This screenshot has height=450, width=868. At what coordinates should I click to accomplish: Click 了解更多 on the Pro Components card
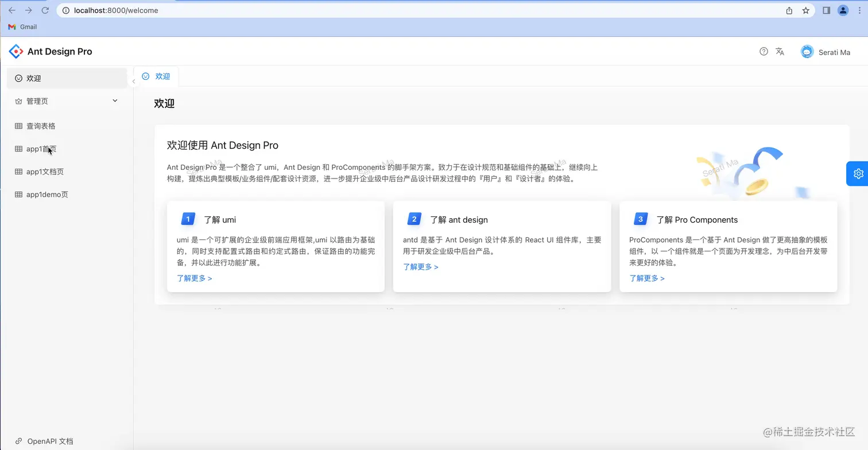click(x=647, y=278)
